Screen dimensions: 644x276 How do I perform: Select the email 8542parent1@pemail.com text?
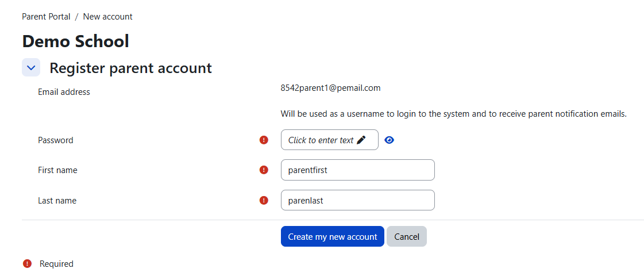point(331,88)
